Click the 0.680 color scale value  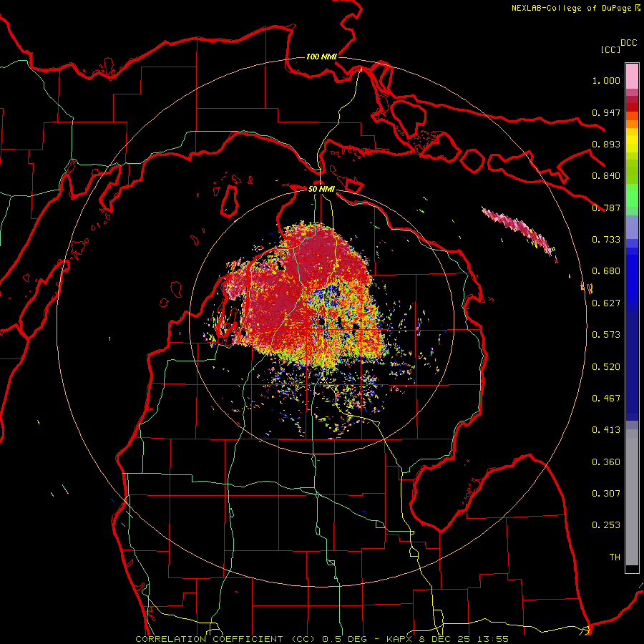[606, 271]
